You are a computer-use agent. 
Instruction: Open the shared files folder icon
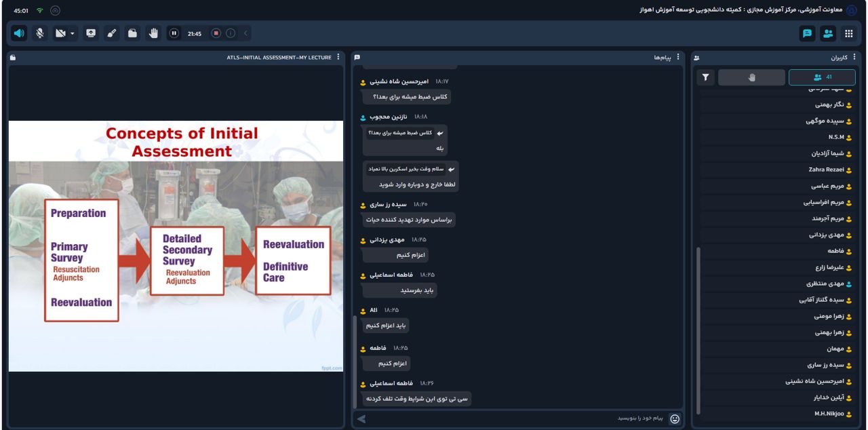click(132, 33)
